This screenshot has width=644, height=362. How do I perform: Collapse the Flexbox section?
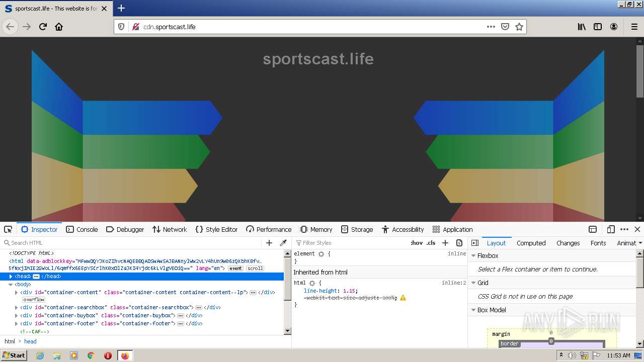pos(473,256)
